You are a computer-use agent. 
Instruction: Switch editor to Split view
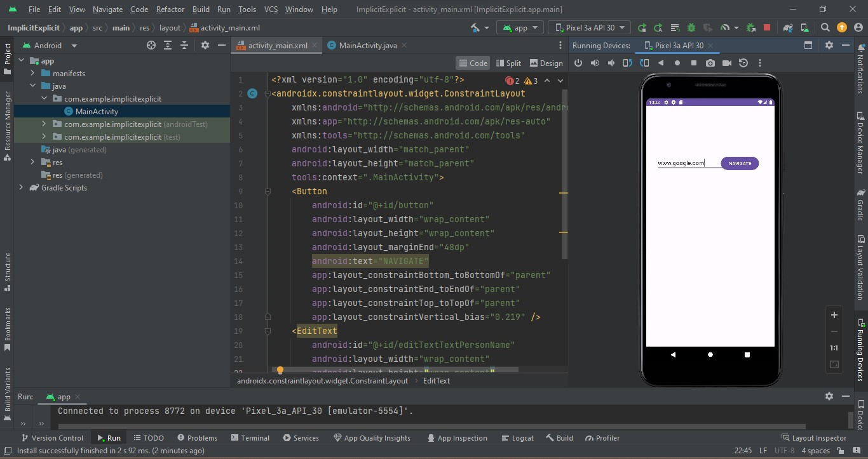click(508, 63)
